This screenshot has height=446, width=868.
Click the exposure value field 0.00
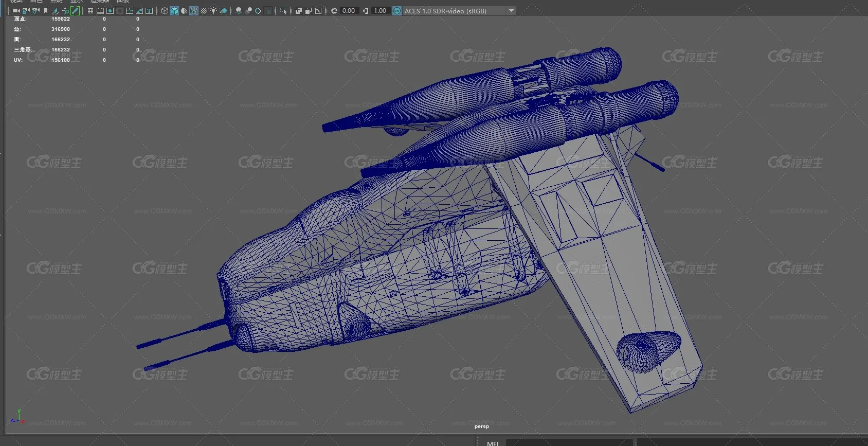tap(349, 11)
